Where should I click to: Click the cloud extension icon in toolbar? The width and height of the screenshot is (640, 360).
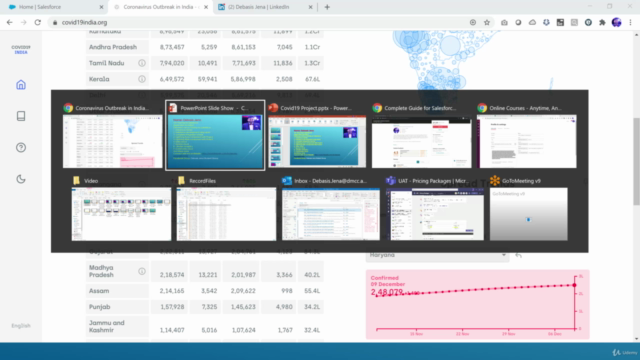point(532,22)
